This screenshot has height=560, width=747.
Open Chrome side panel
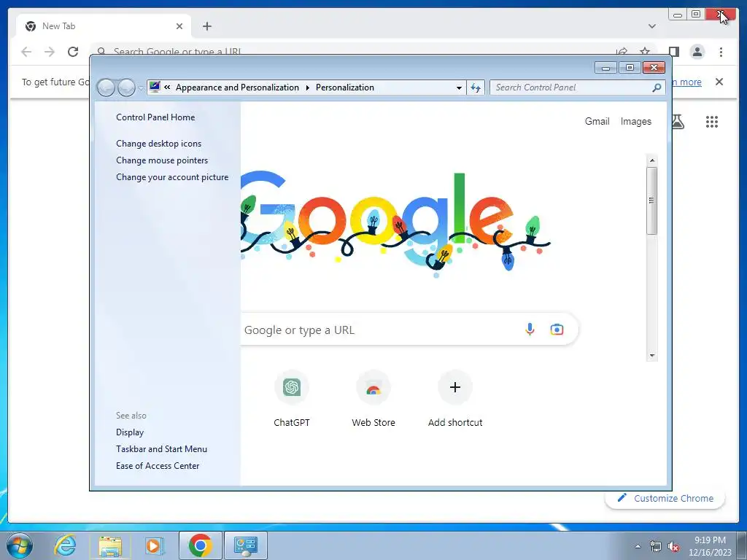pyautogui.click(x=673, y=52)
